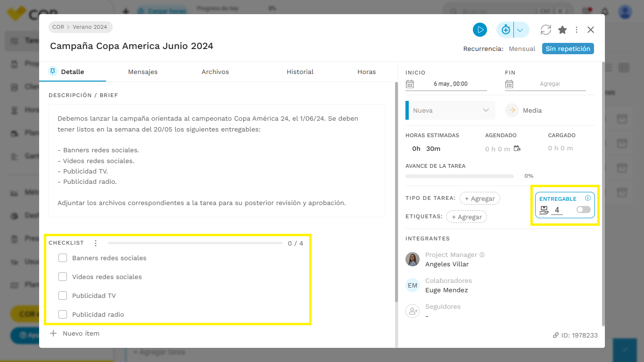The height and width of the screenshot is (362, 644).
Task: Open the Inicio calendar icon
Action: [x=410, y=84]
